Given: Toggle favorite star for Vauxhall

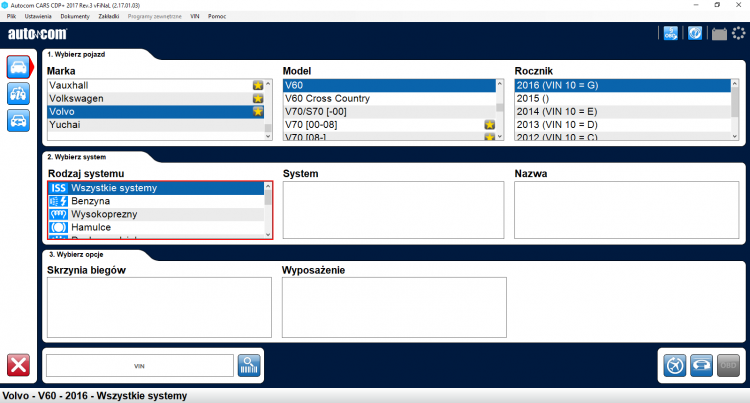Looking at the screenshot, I should (x=257, y=86).
